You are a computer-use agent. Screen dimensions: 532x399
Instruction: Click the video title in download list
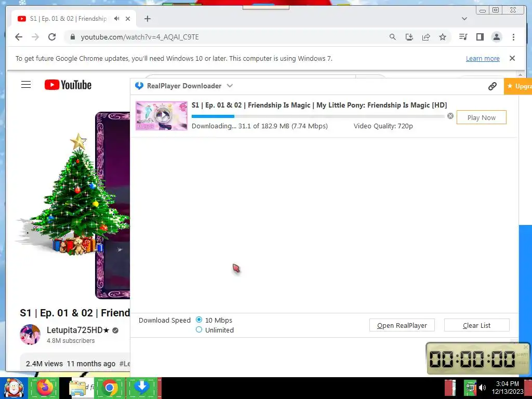pos(319,105)
